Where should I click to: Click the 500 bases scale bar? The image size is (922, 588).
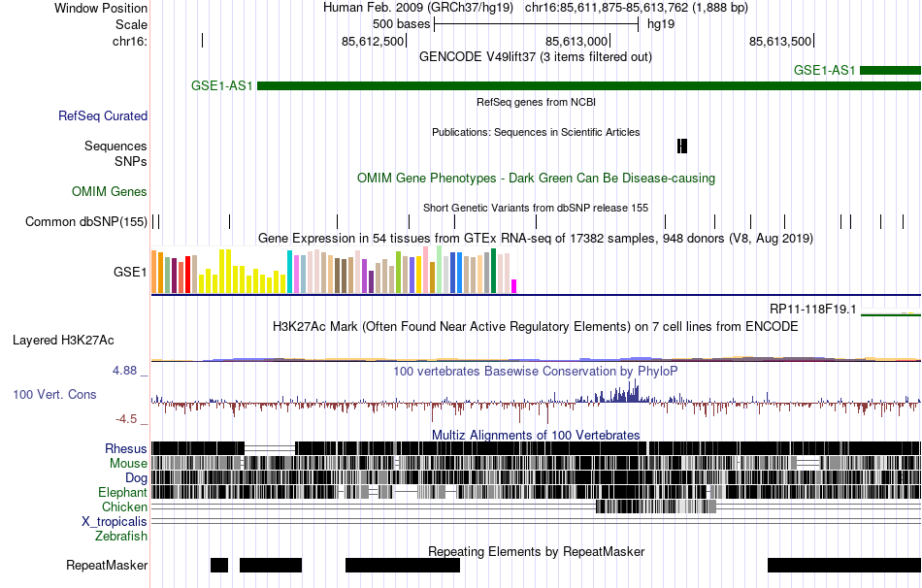[537, 24]
